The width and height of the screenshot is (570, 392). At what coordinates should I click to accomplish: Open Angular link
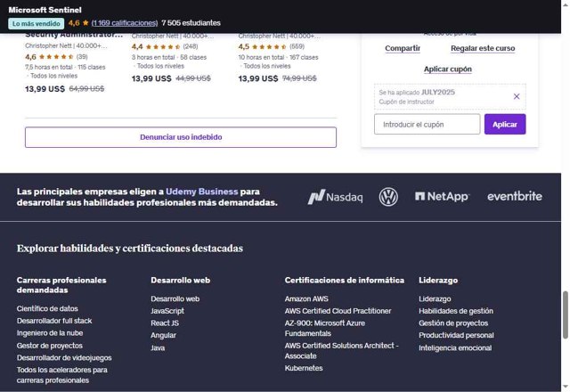click(x=163, y=335)
